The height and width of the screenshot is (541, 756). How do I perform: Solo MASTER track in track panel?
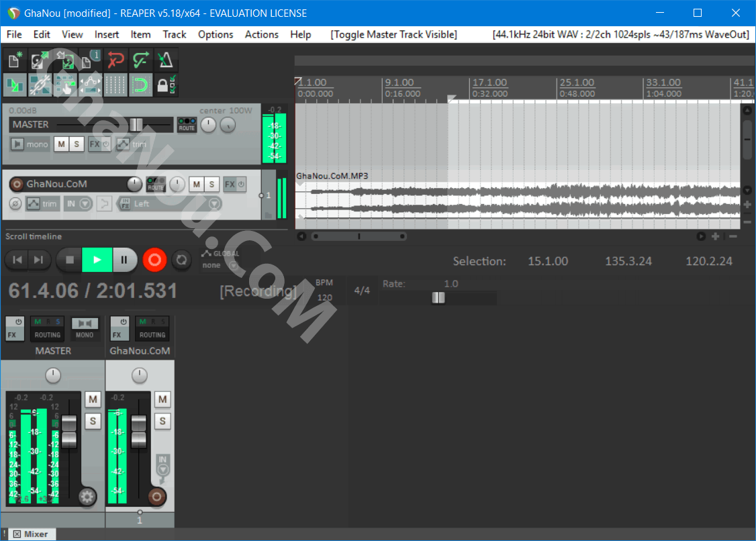click(x=76, y=144)
